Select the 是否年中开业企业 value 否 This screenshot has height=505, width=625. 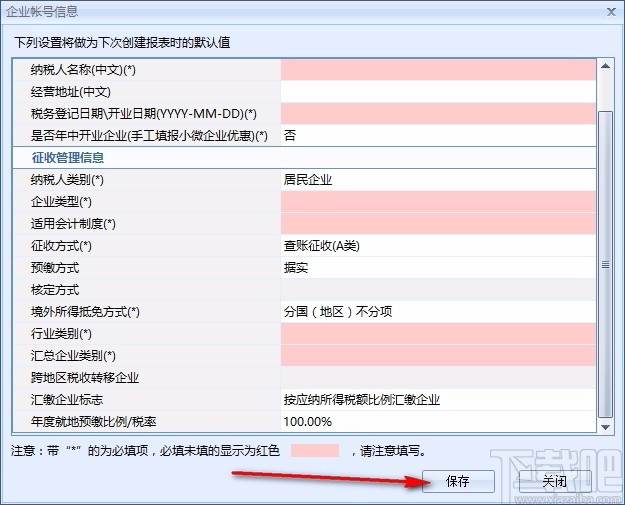438,136
